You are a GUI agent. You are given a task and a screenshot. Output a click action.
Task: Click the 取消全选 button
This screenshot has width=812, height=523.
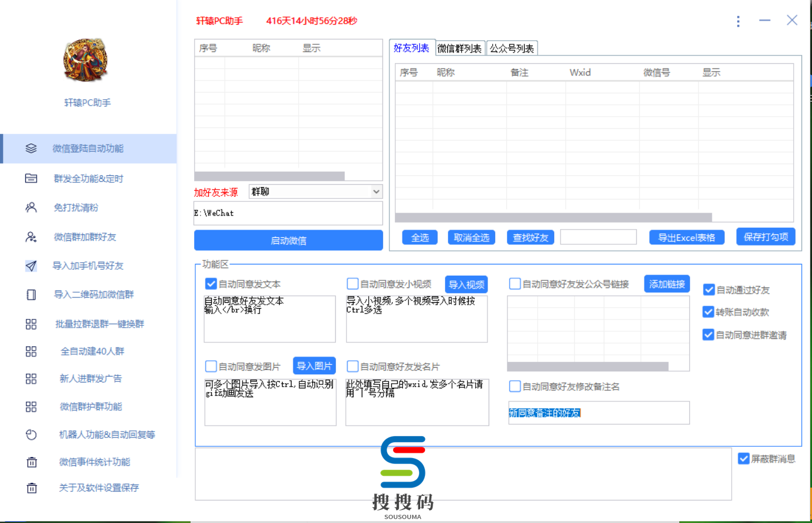click(472, 237)
